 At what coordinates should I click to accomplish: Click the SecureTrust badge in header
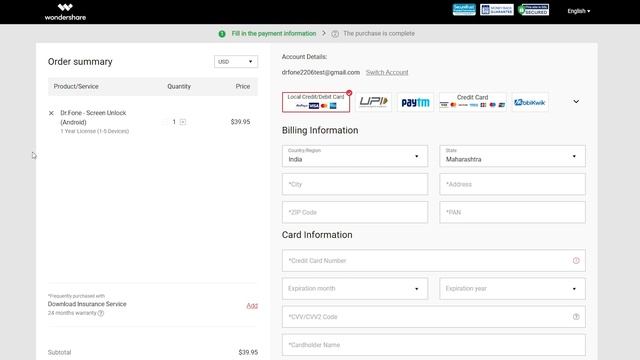tap(464, 9)
